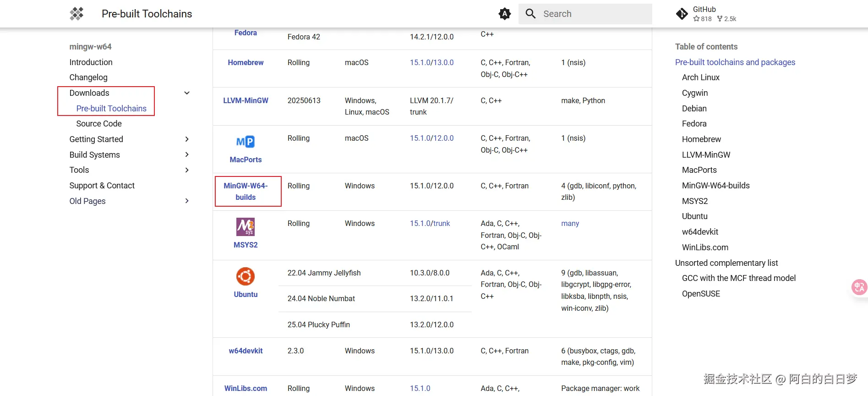Click the MSYS2 logo icon
This screenshot has height=396, width=868.
point(246,227)
